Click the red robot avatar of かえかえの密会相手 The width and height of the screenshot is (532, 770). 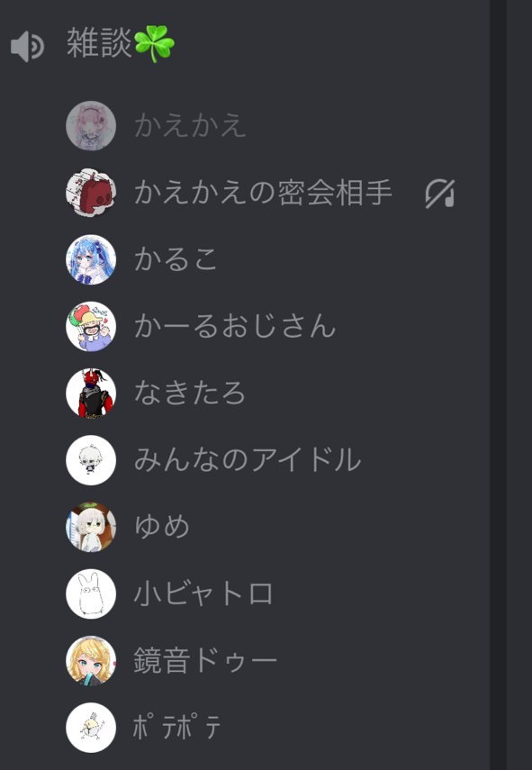pyautogui.click(x=91, y=193)
